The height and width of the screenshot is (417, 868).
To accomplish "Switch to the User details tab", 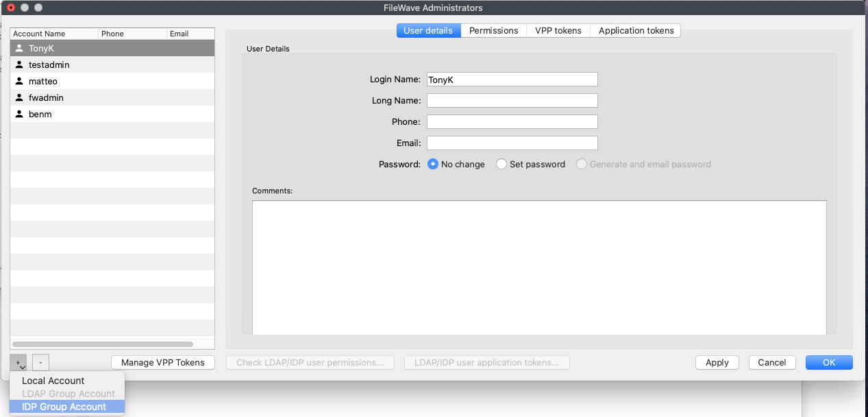I will [x=428, y=31].
